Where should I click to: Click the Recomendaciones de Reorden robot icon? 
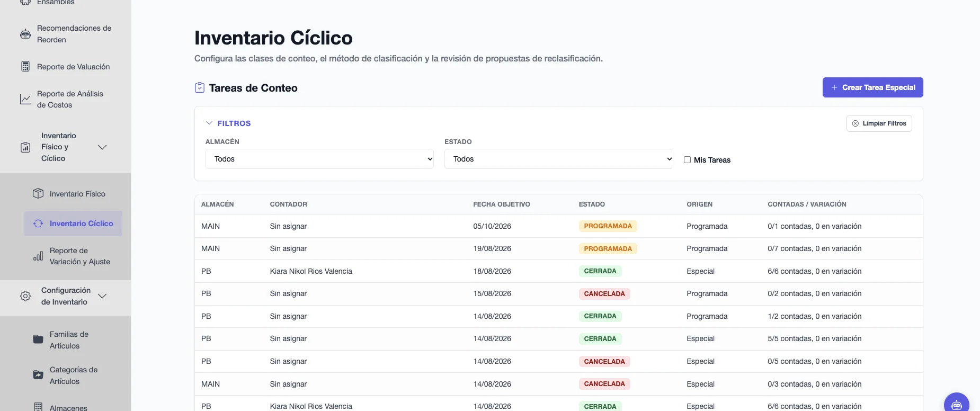pos(25,34)
